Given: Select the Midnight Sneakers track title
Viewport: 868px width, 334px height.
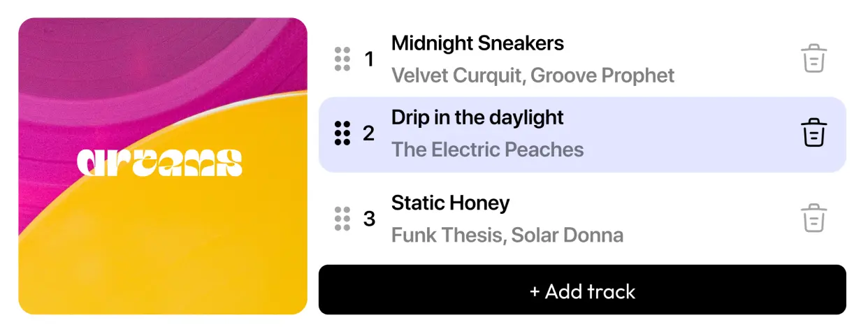Looking at the screenshot, I should click(x=477, y=43).
